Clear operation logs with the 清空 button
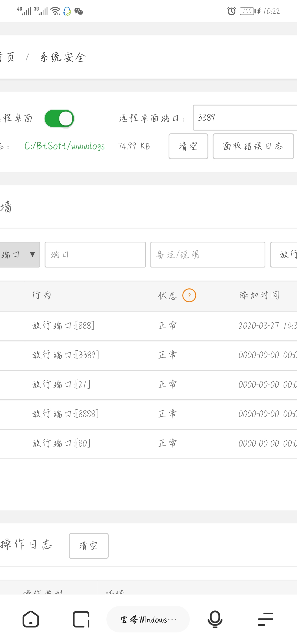297x644 pixels. (x=89, y=546)
